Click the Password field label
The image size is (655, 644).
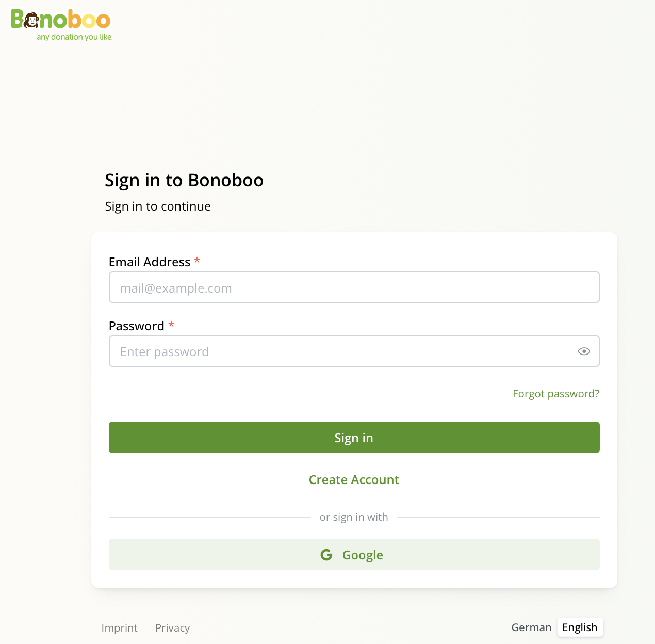tap(137, 326)
